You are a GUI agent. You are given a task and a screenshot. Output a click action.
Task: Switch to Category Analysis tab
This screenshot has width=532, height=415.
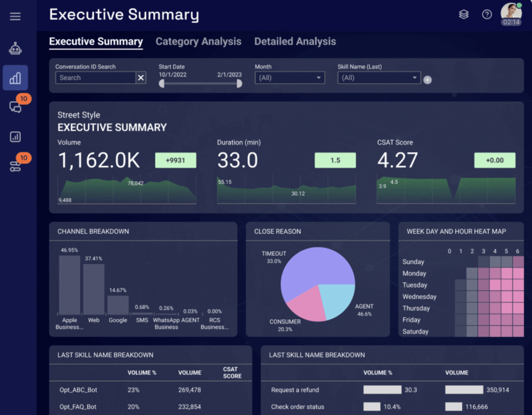pyautogui.click(x=198, y=42)
